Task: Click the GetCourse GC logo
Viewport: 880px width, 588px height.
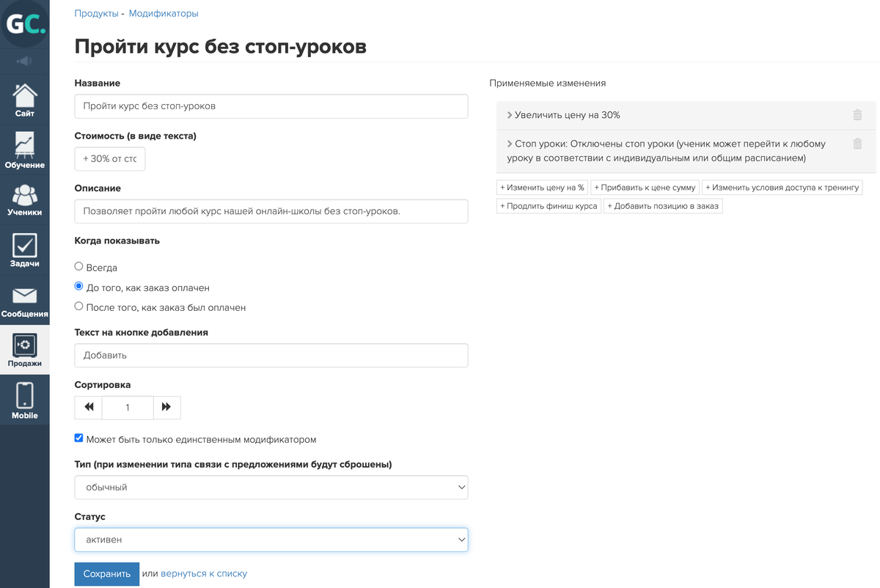Action: pyautogui.click(x=25, y=24)
